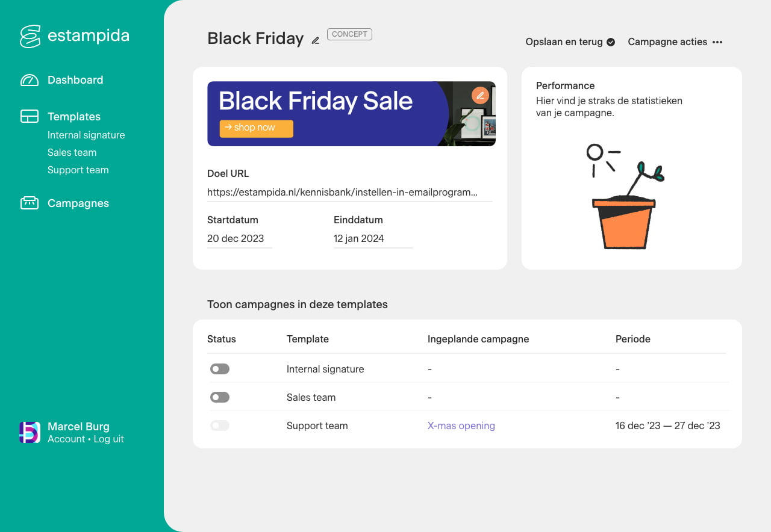The width and height of the screenshot is (771, 532).
Task: Open the X-mas opening campaign link
Action: click(x=461, y=425)
